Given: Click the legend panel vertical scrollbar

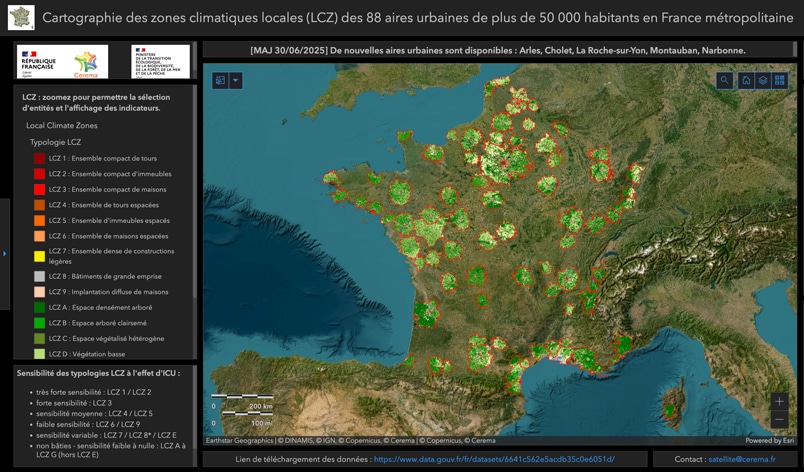Looking at the screenshot, I should [x=194, y=192].
